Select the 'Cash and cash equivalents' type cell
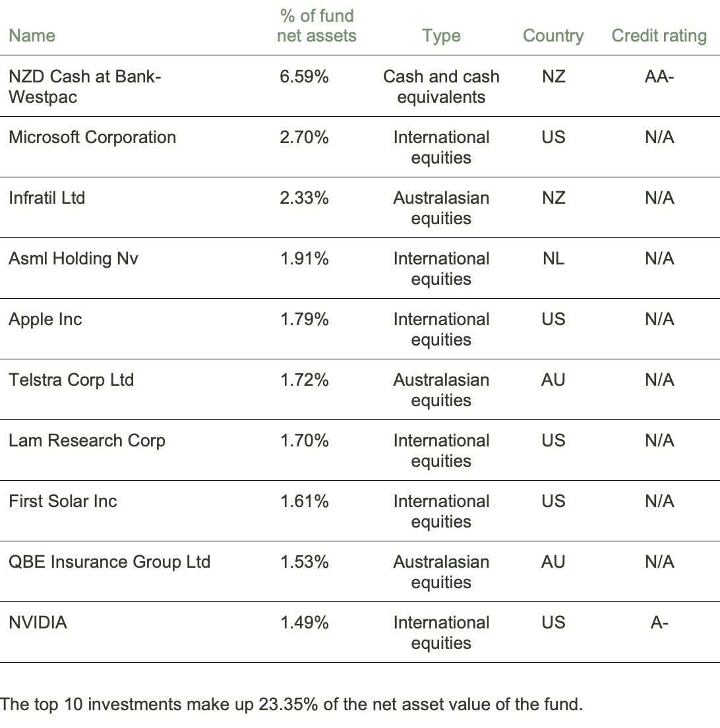The height and width of the screenshot is (728, 720). coord(441,86)
